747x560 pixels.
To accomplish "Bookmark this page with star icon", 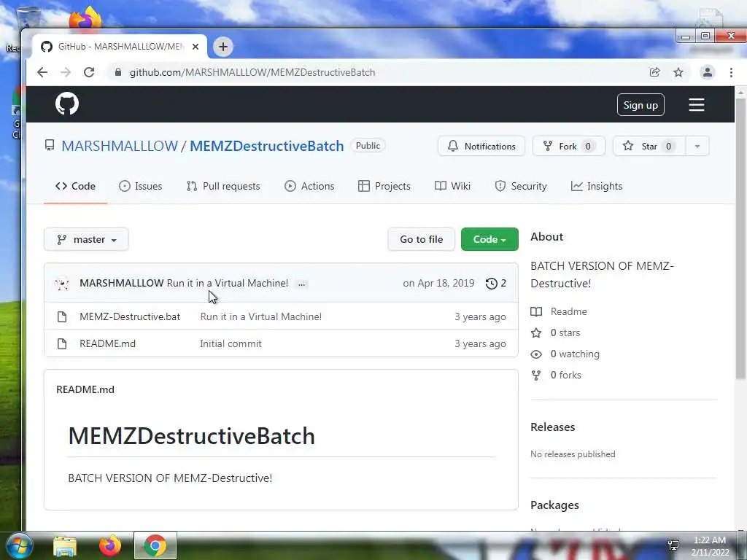I will coord(678,72).
